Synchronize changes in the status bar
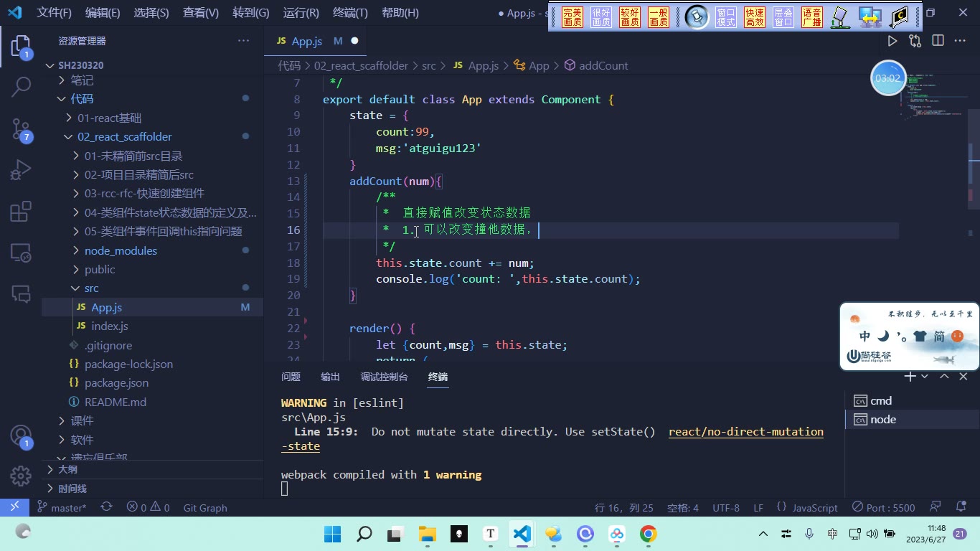 click(106, 507)
